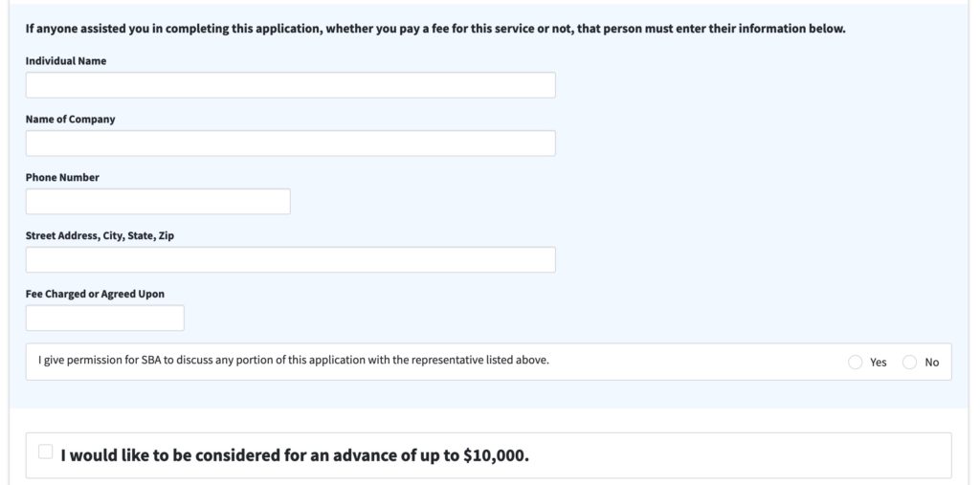Click the 'Street Address, City, State, Zip' label
Screen dimensions: 980x485
point(100,235)
